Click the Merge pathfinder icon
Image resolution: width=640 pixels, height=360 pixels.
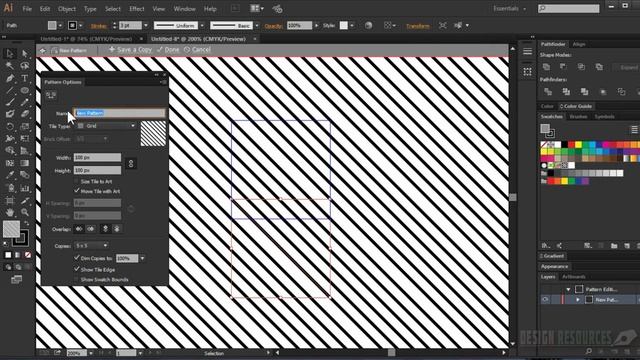584,92
